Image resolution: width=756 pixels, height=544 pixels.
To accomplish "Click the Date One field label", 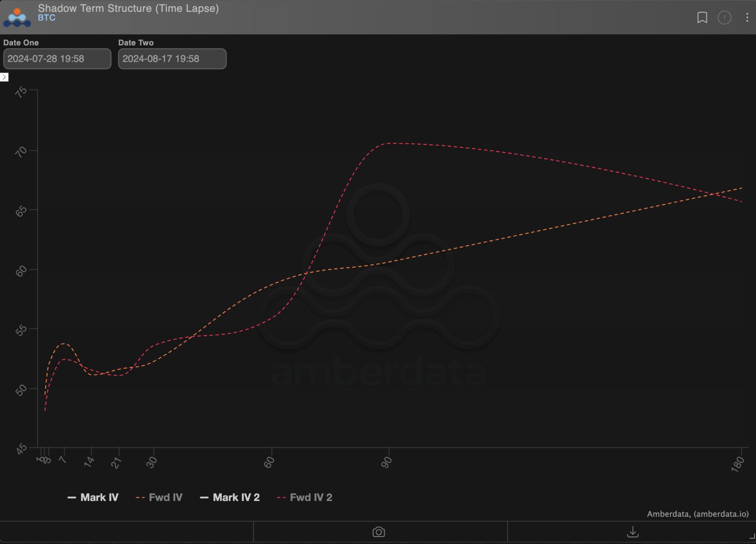I will click(21, 43).
